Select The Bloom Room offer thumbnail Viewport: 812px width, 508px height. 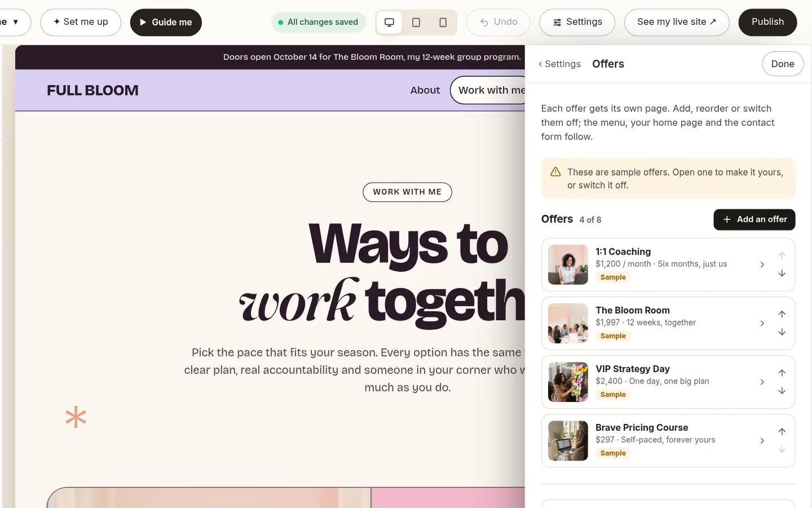pyautogui.click(x=568, y=323)
